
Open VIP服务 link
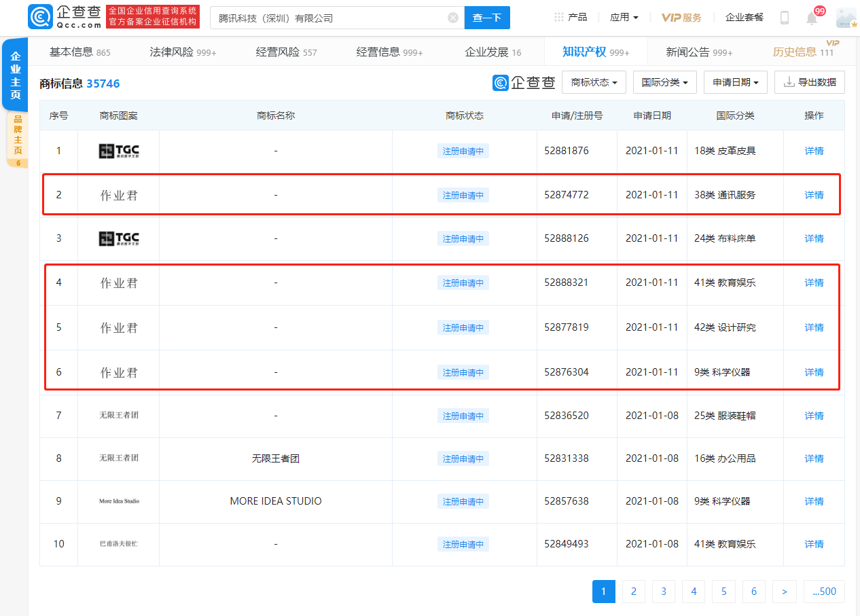click(x=681, y=18)
